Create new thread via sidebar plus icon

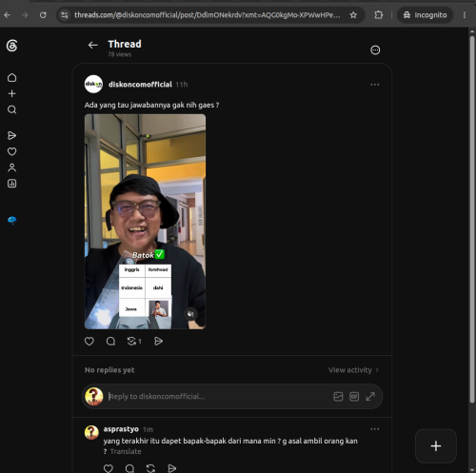(12, 93)
